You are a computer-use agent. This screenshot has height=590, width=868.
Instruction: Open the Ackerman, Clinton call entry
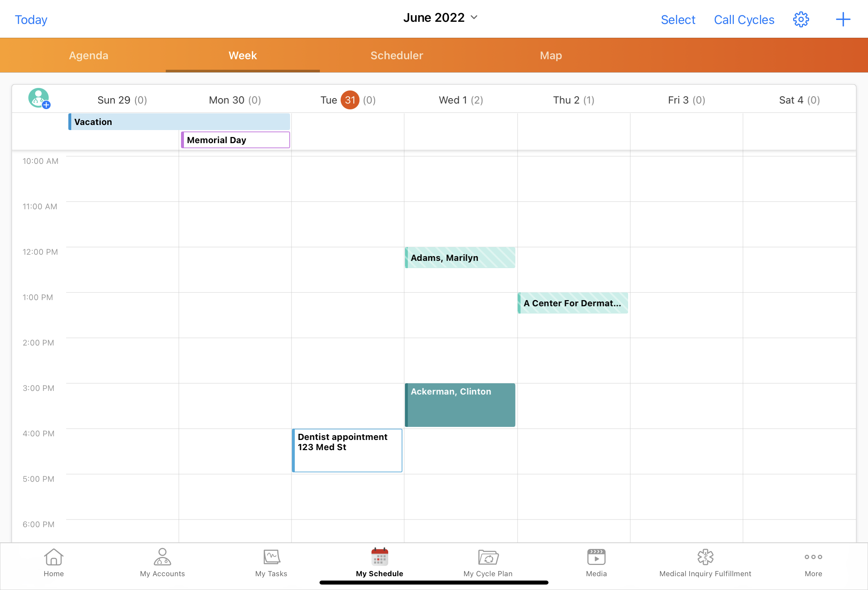[460, 405]
